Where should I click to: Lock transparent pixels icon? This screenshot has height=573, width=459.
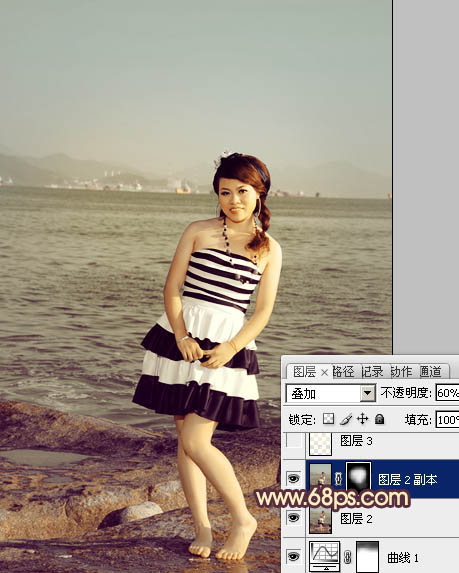pos(328,419)
